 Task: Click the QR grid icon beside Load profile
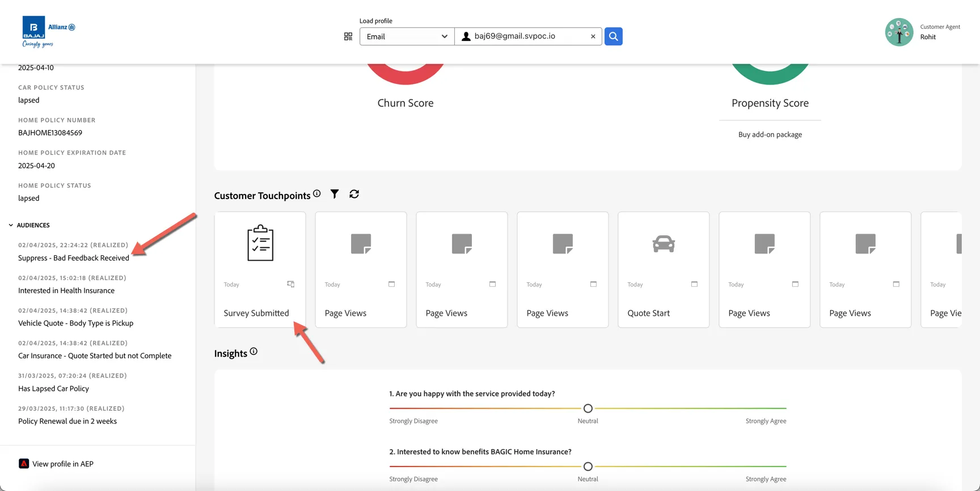348,36
